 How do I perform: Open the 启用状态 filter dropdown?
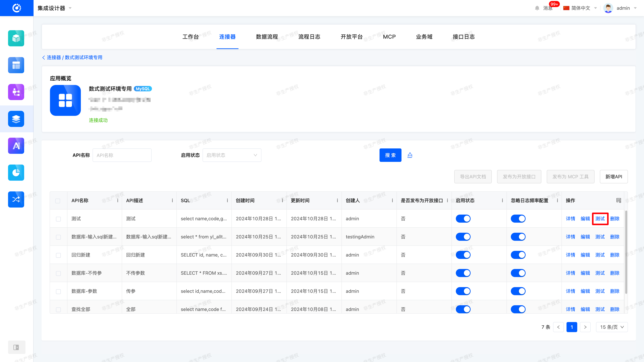tap(232, 155)
